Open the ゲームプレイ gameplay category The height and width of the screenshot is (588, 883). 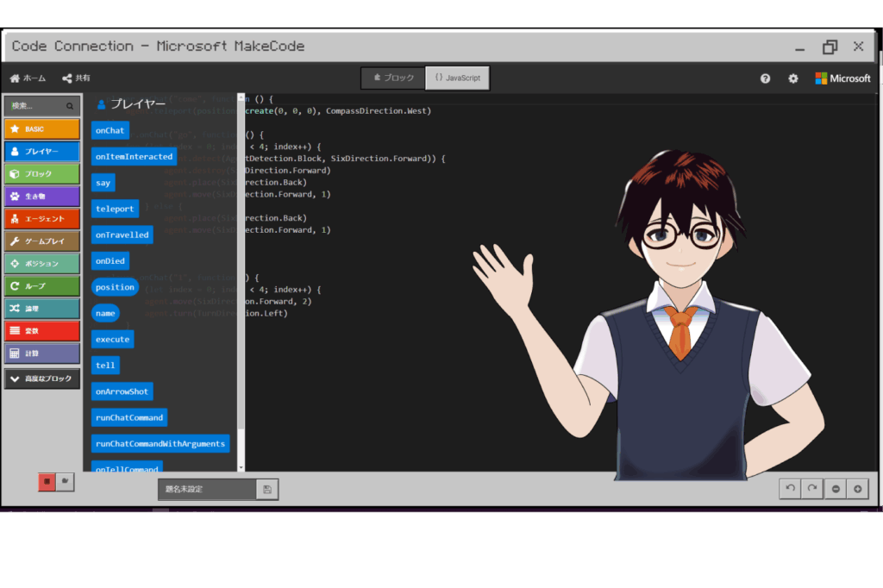42,241
